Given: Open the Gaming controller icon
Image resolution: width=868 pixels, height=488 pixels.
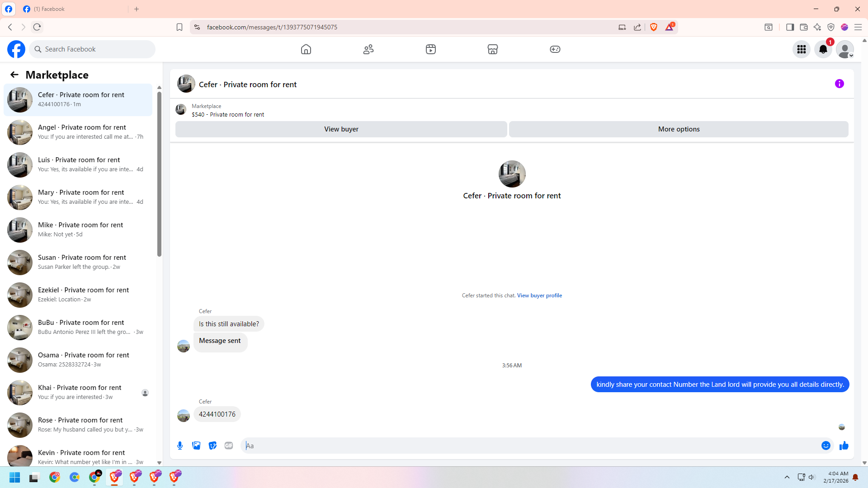Looking at the screenshot, I should click(555, 49).
